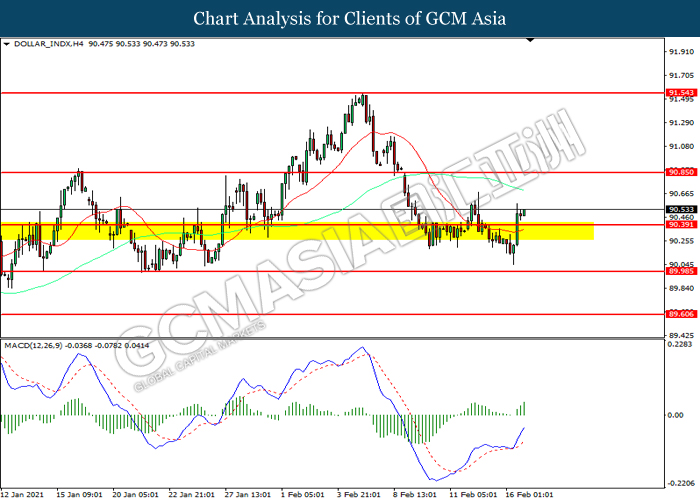Screen dimensions: 700x500
Task: Click the 91.705 price scale value
Action: pyautogui.click(x=681, y=75)
